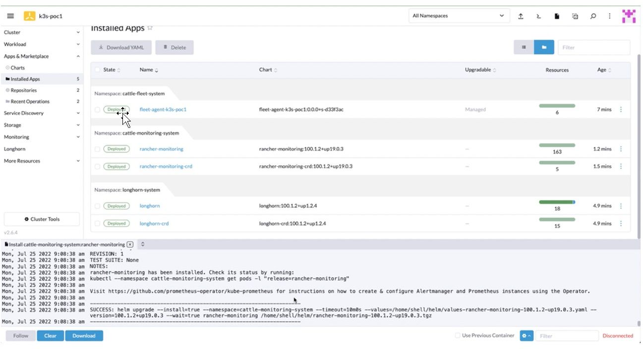
Task: Click the user avatar icon
Action: [x=629, y=16]
